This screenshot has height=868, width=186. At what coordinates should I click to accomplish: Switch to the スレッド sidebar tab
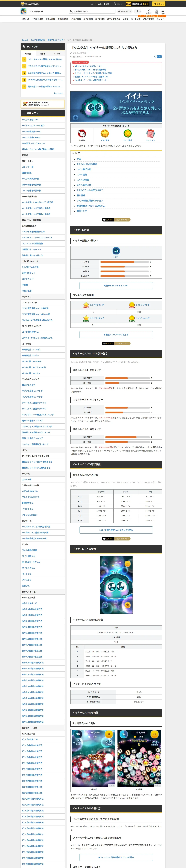pos(57,54)
